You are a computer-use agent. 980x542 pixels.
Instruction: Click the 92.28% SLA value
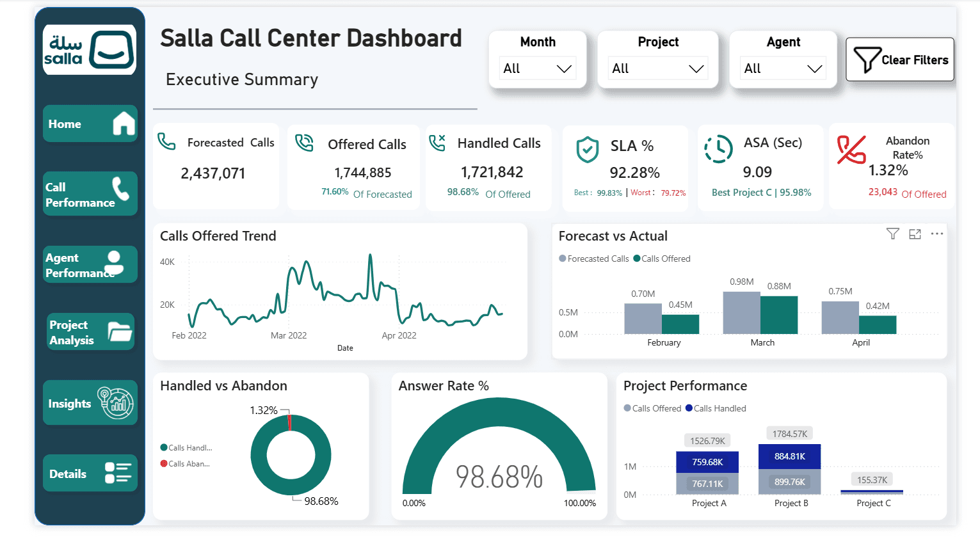(634, 173)
